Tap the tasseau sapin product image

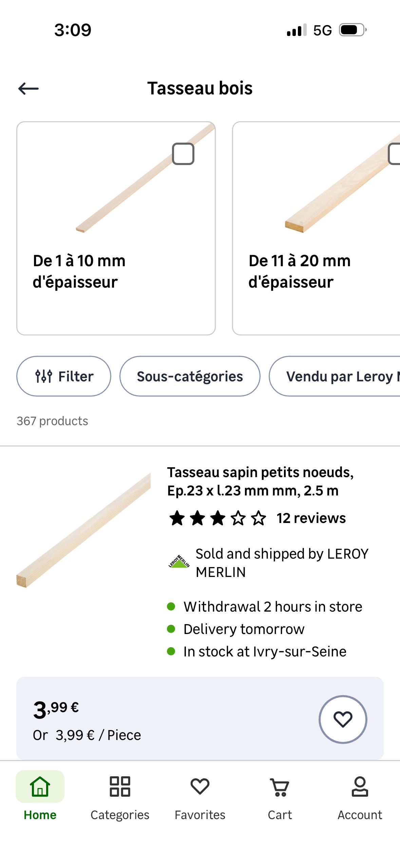pyautogui.click(x=83, y=530)
